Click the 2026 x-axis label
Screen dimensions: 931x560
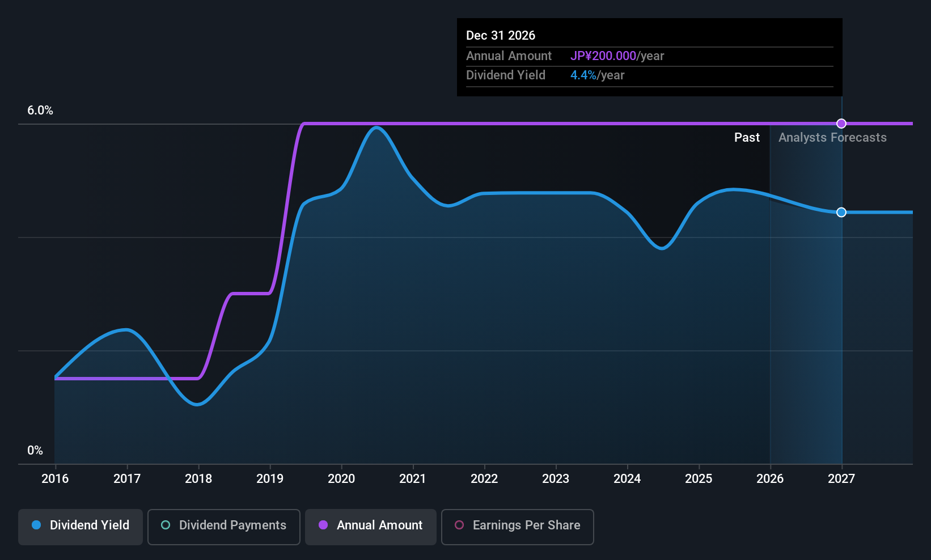[x=770, y=479]
